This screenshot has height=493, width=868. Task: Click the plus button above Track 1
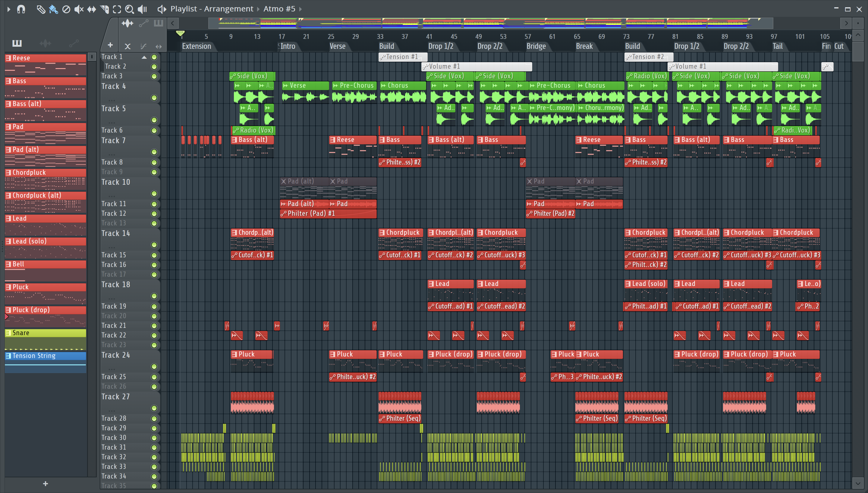[110, 45]
